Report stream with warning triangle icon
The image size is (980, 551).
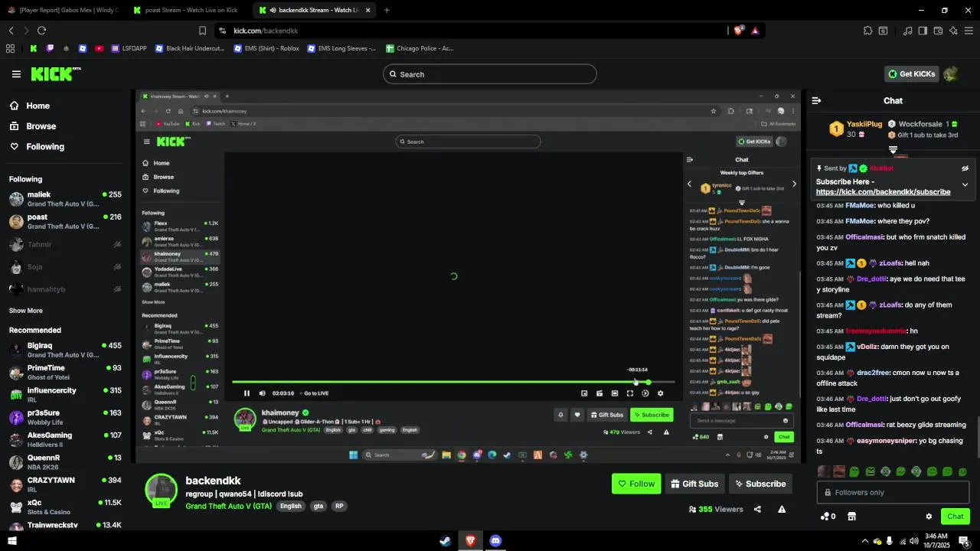782,509
